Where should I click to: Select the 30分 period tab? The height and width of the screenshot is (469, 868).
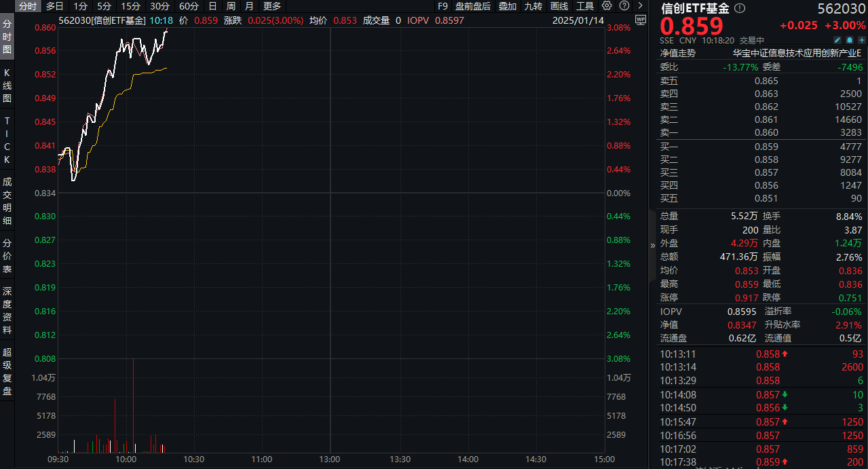160,6
